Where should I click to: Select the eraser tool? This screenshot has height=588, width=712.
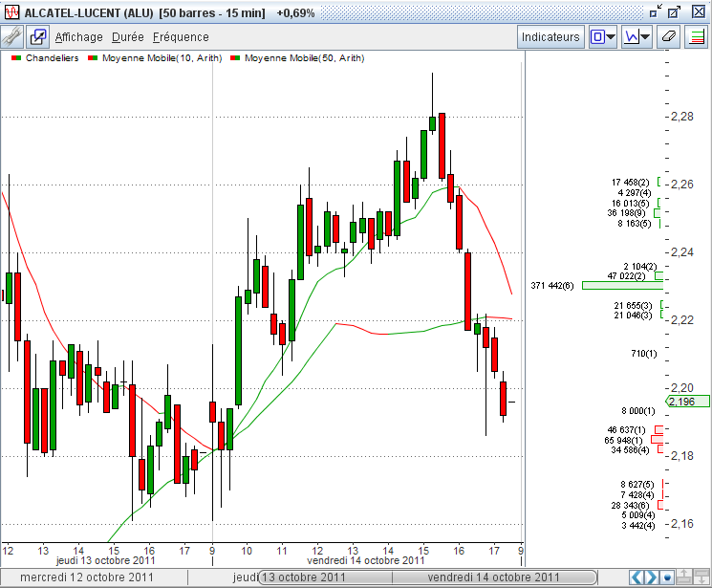669,37
